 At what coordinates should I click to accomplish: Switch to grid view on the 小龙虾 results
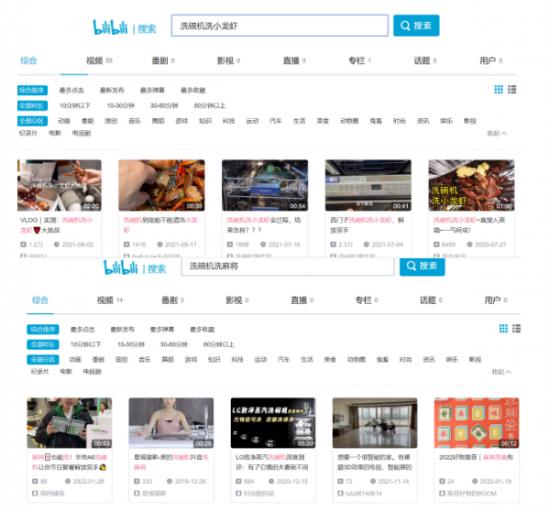point(498,89)
